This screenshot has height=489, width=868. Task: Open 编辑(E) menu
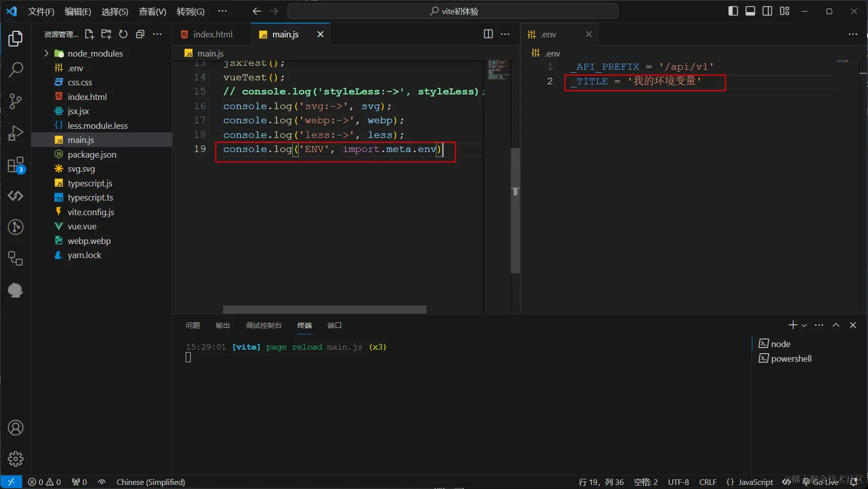[x=78, y=11]
